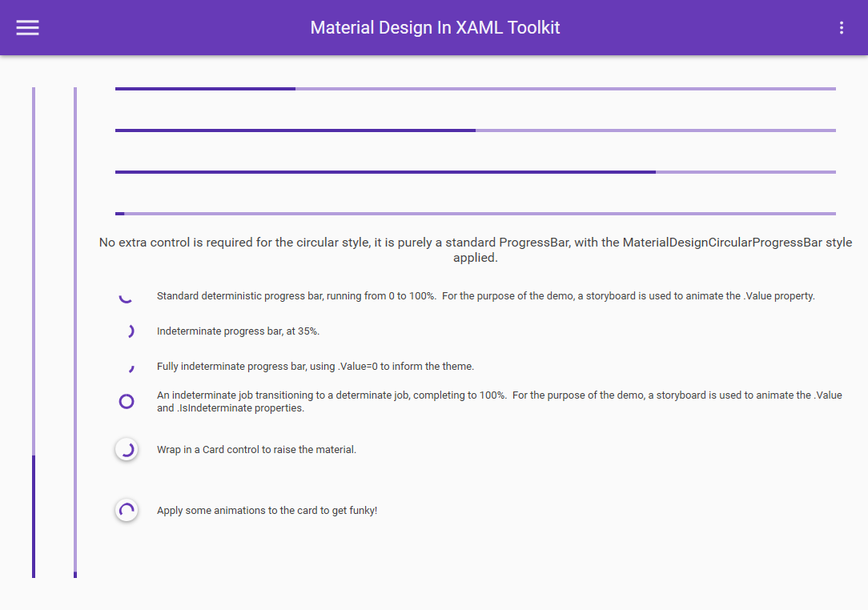Open the hamburger navigation menu
This screenshot has height=610, width=868.
pos(28,28)
